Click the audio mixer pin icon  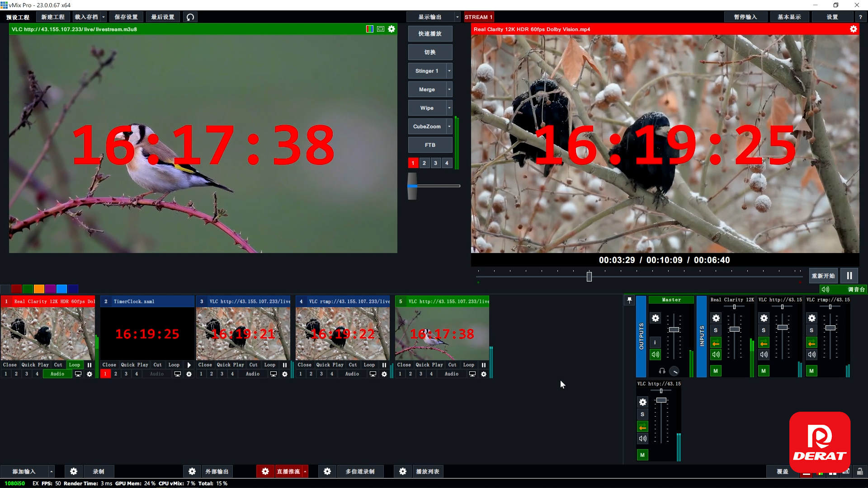tap(629, 300)
